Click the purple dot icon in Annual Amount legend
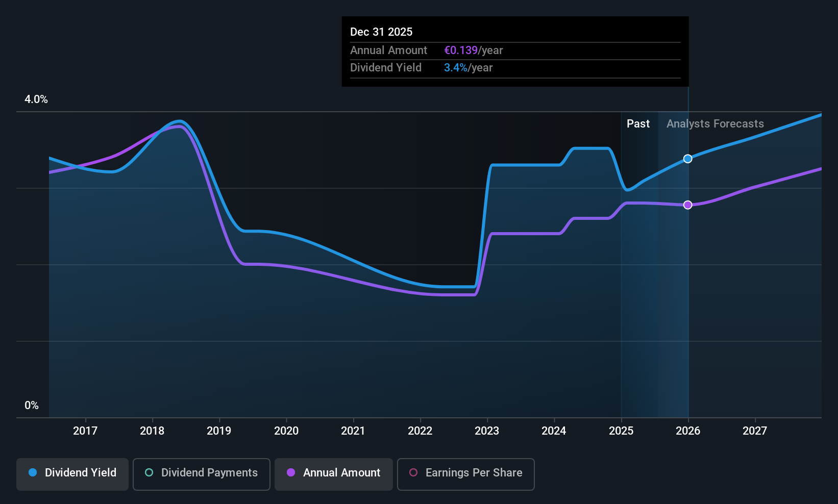 (291, 472)
